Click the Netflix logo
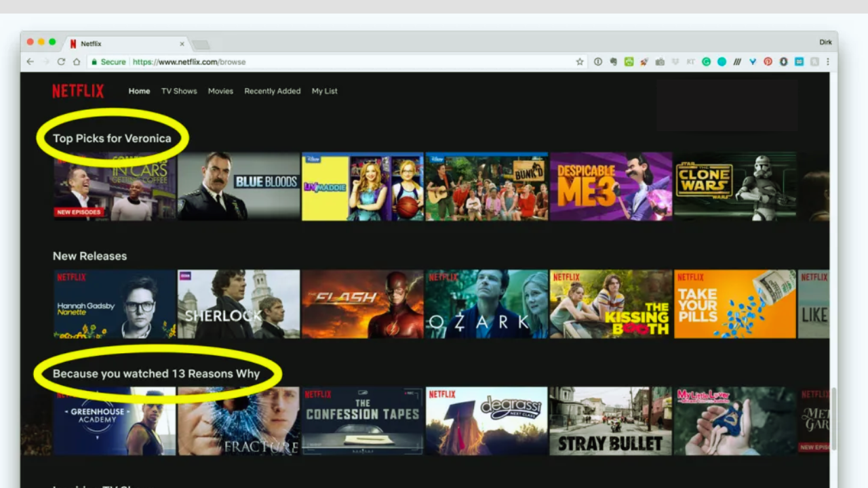The width and height of the screenshot is (868, 488). 78,91
